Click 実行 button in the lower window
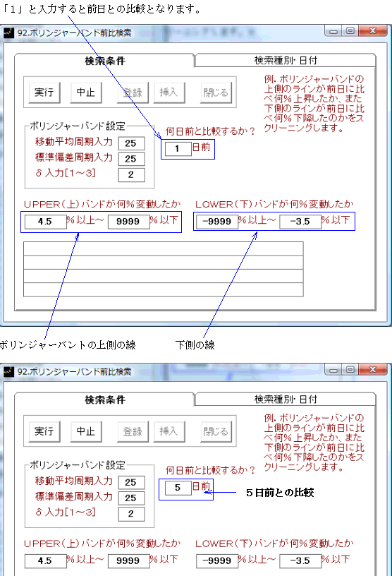 [44, 431]
